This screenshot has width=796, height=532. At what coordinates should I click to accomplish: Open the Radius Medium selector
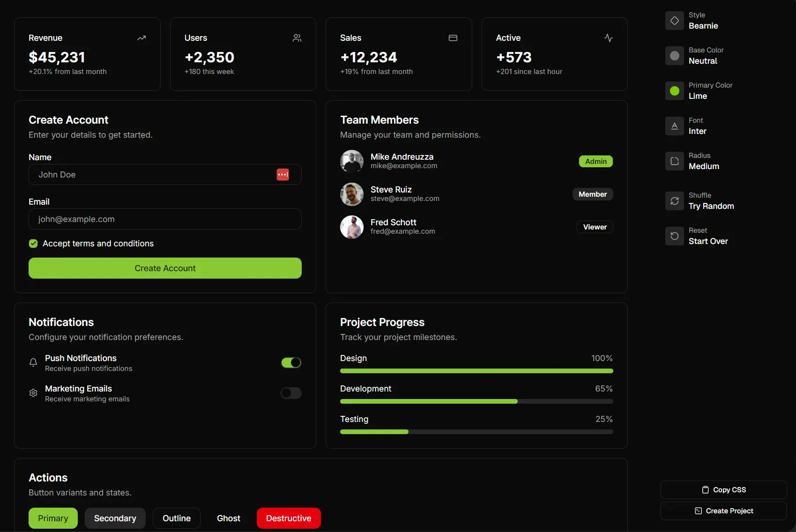[x=674, y=161]
